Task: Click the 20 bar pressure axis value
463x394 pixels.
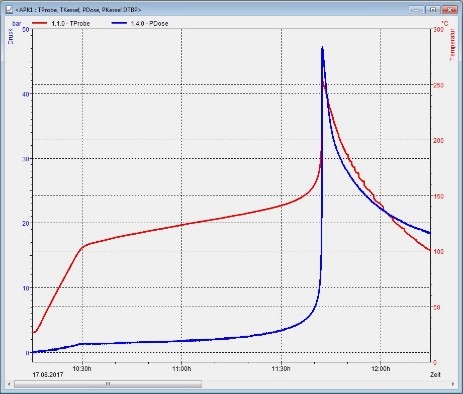Action: click(x=25, y=224)
